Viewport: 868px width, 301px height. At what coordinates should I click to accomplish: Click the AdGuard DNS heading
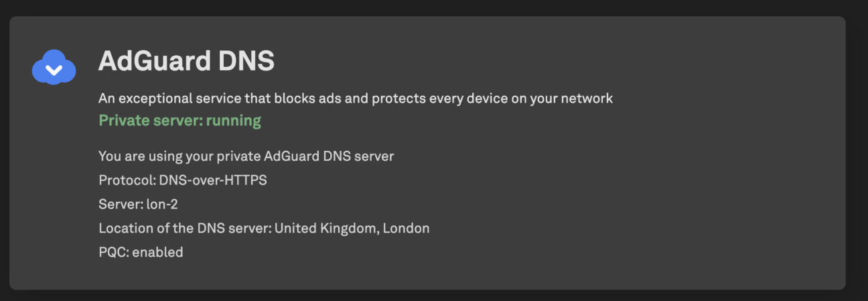[186, 61]
